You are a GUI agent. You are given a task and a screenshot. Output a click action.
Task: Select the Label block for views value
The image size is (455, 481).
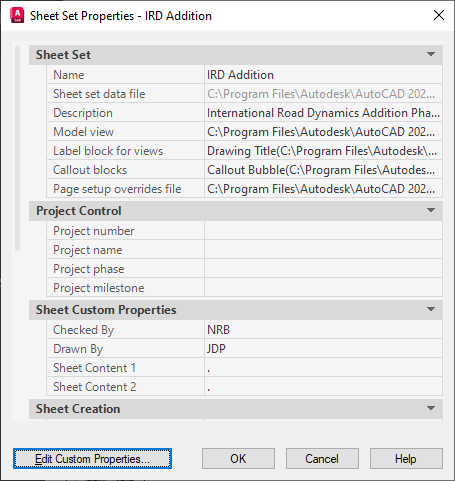pyautogui.click(x=323, y=151)
